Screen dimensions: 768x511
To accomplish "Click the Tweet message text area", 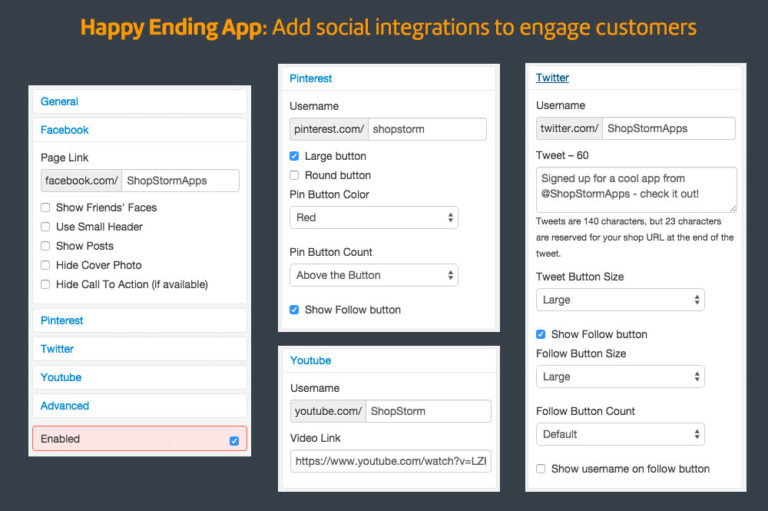I will (x=636, y=189).
